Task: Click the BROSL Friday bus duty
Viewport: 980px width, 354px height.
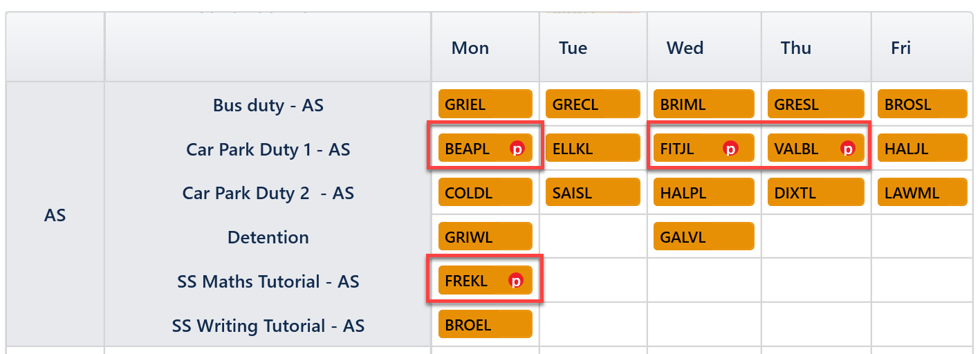Action: point(922,104)
